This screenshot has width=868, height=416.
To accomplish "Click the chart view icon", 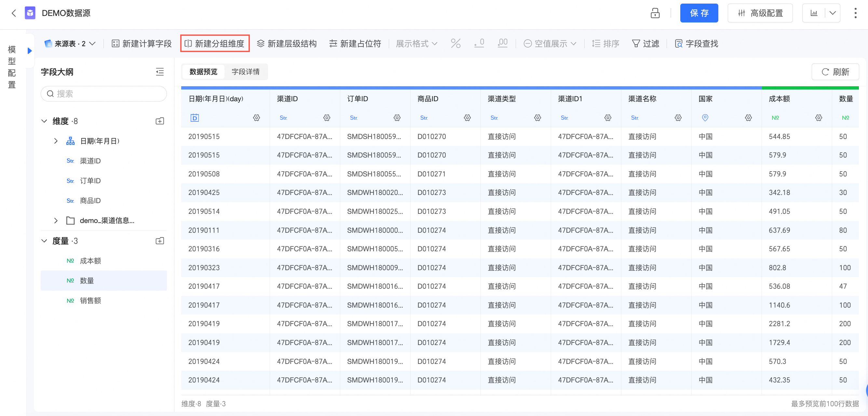I will click(x=814, y=13).
